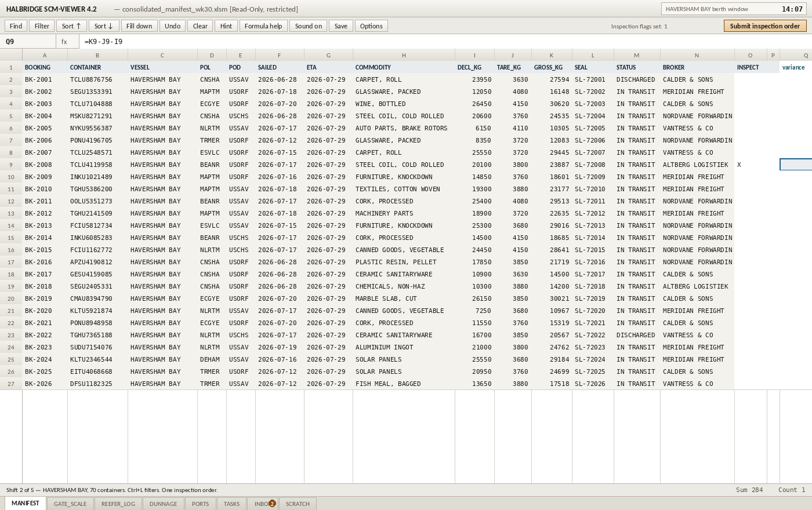Viewport: 812px width, 510px height.
Task: Select container cell DFSU1182325
Action: (97, 384)
